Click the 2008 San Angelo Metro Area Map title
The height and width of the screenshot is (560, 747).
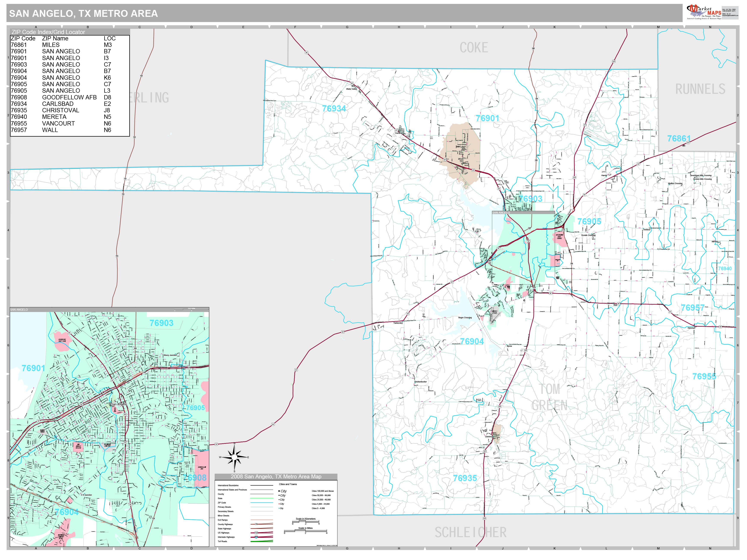click(276, 477)
